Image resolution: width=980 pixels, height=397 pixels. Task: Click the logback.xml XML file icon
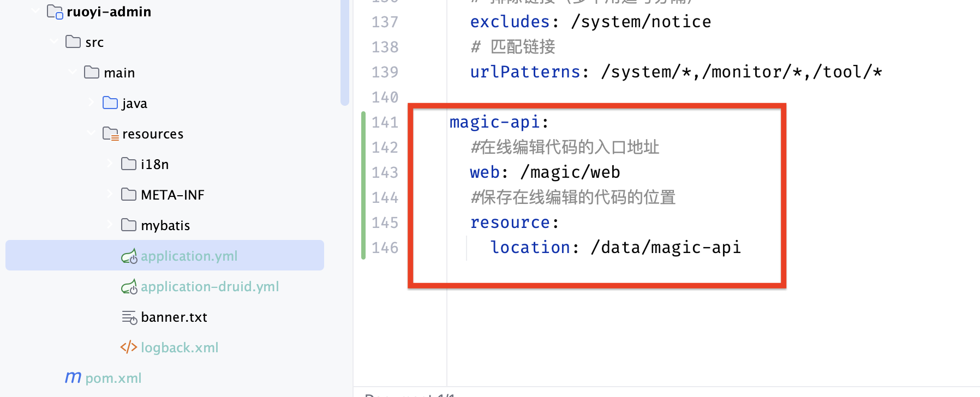[129, 347]
